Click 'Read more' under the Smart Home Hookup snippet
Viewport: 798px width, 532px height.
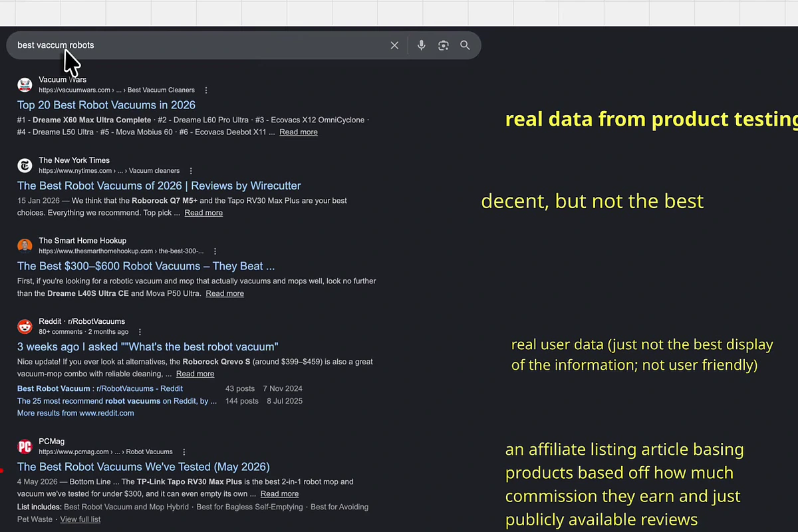tap(225, 293)
